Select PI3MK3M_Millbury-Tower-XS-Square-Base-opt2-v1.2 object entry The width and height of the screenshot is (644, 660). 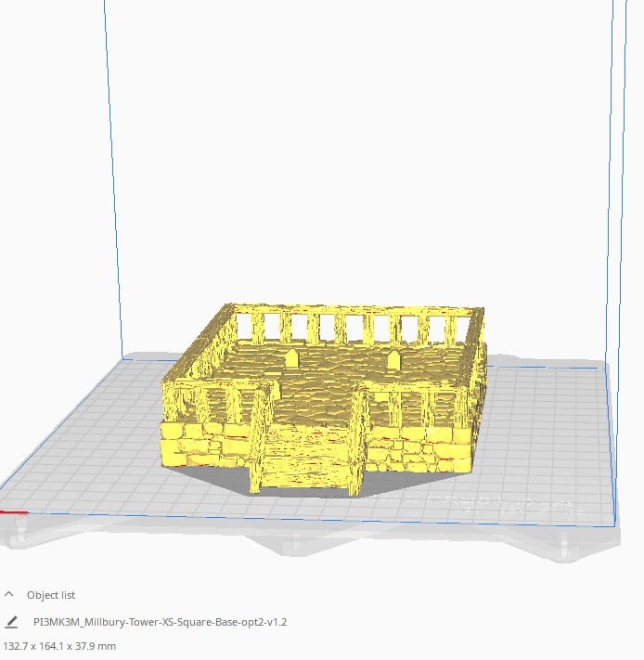[160, 622]
